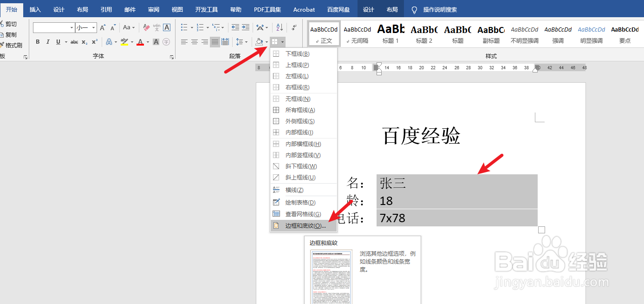Click 操作说明搜索 search box
Screen dimensions: 644x304
click(x=434, y=9)
